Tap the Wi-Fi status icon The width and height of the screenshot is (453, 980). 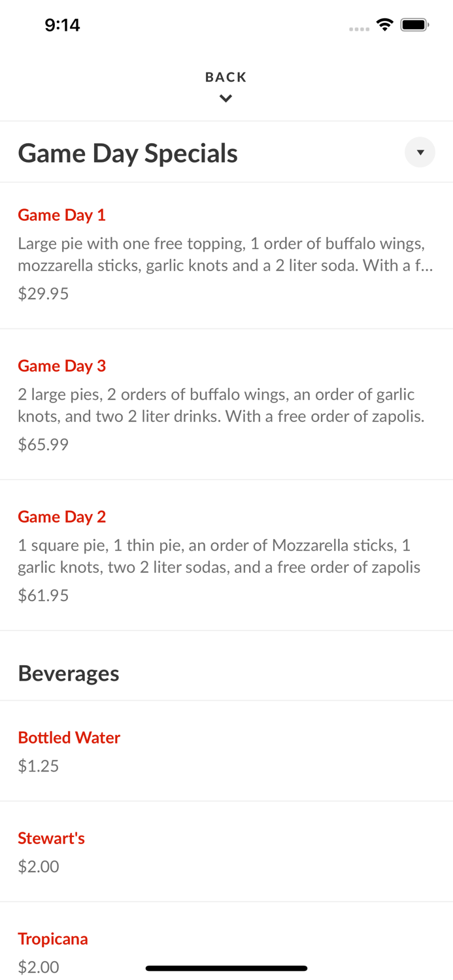pyautogui.click(x=384, y=24)
